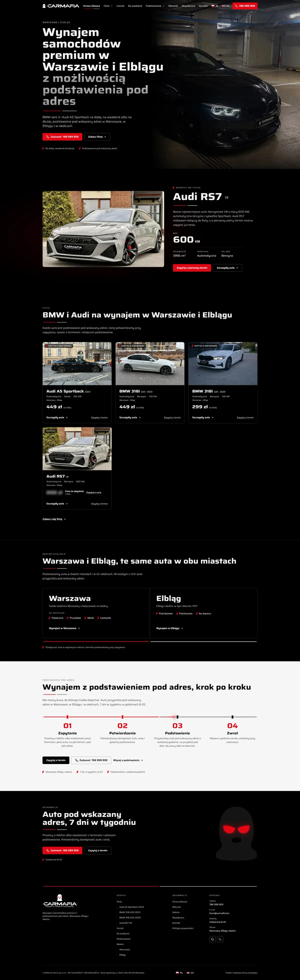The width and height of the screenshot is (300, 980).
Task: Click Szczegóły auta on the BMW 318i 2023 card
Action: pyautogui.click(x=130, y=417)
